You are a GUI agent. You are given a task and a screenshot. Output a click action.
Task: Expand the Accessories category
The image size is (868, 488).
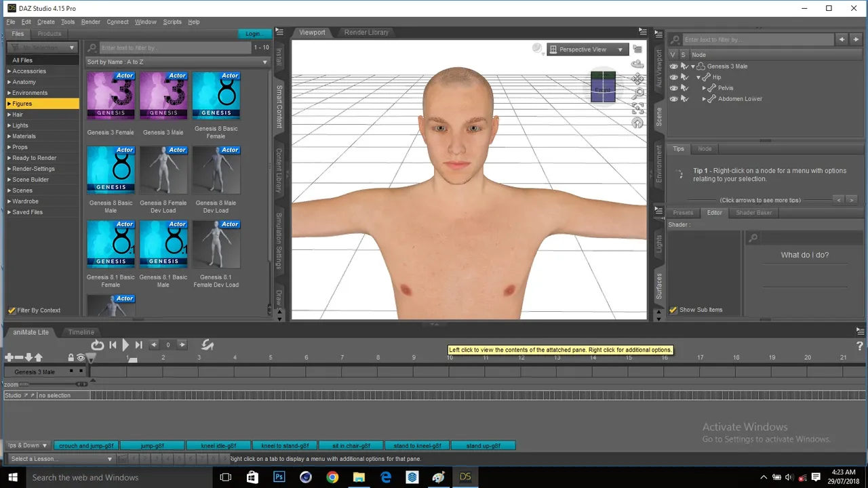coord(9,71)
